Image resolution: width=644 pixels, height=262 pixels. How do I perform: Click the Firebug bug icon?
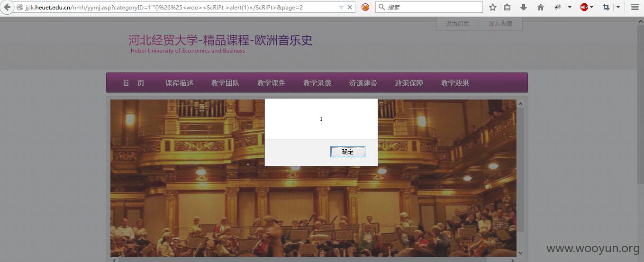[558, 7]
